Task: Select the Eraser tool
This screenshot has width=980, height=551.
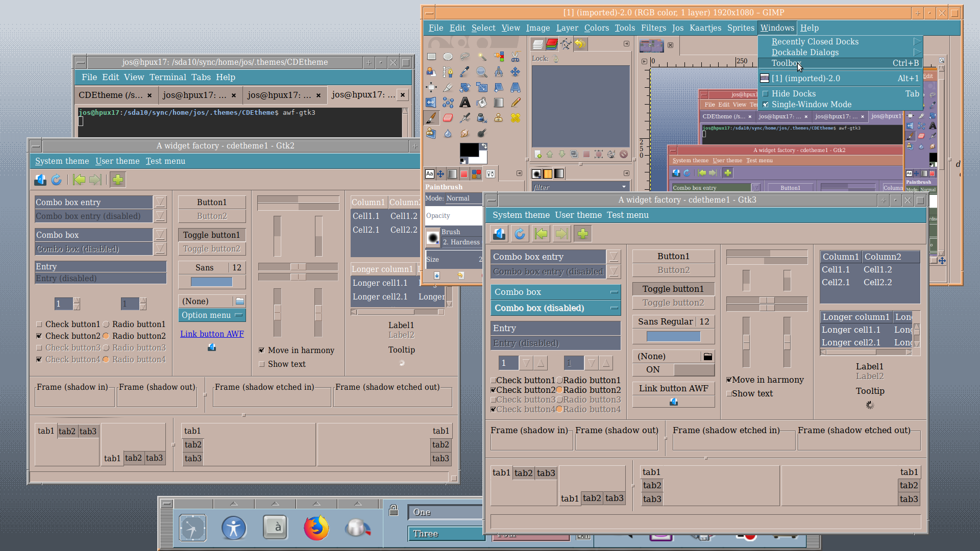Action: click(448, 118)
